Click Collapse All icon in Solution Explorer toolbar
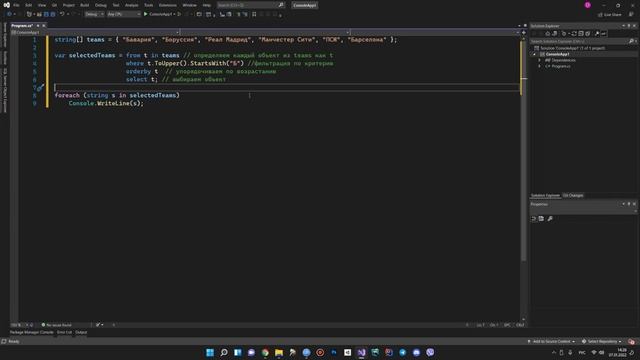640x360 pixels. point(581,33)
